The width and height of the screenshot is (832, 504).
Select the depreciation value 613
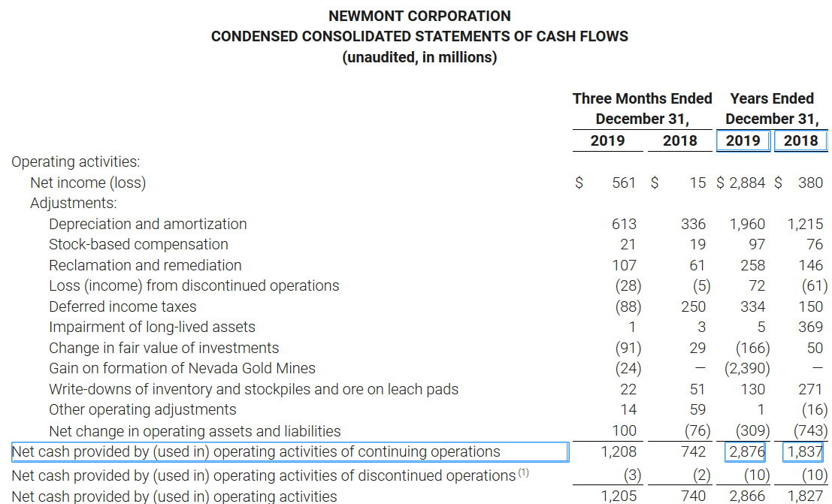[x=624, y=224]
